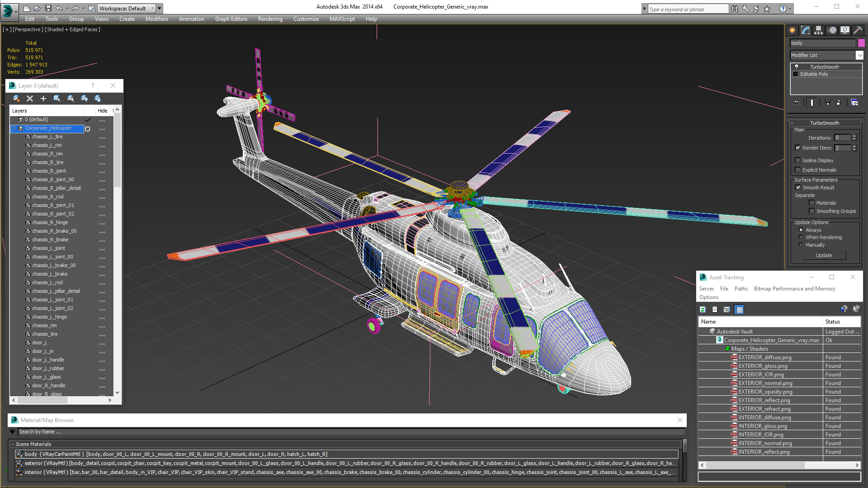The height and width of the screenshot is (488, 868).
Task: Open the MAXScript menu
Action: 342,19
